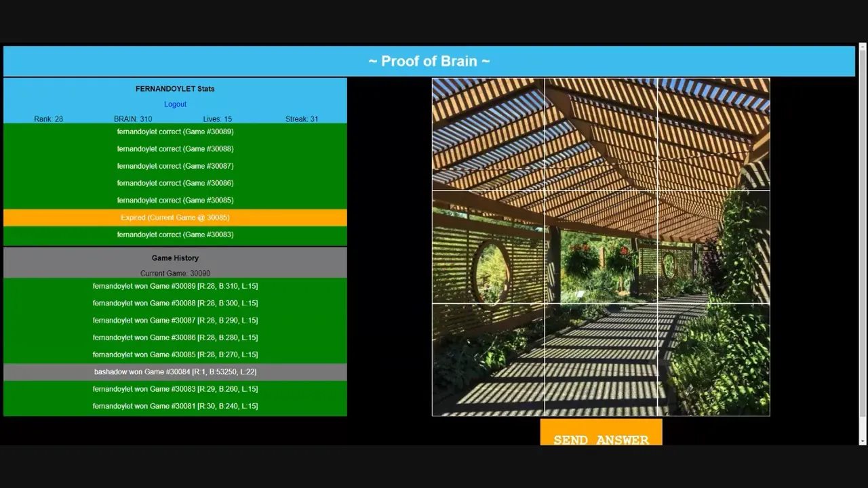Click 'fernandoylet correct (Game #30086)' row
Screen dimensions: 868x488
pos(175,183)
